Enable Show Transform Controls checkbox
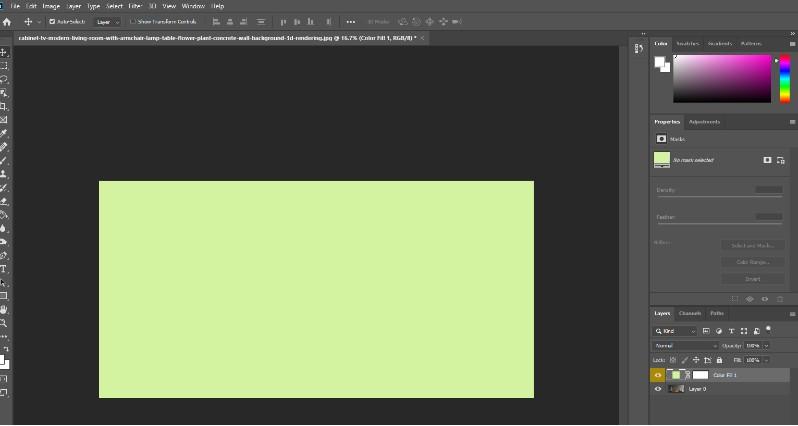 point(133,22)
